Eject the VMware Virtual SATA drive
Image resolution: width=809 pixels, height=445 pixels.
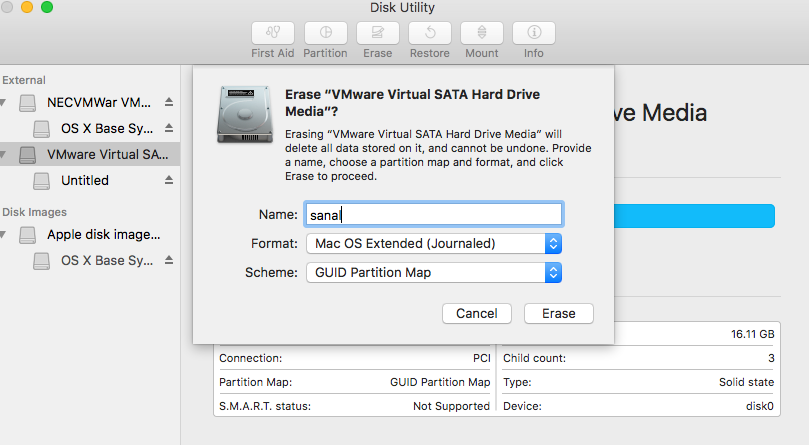[x=169, y=154]
